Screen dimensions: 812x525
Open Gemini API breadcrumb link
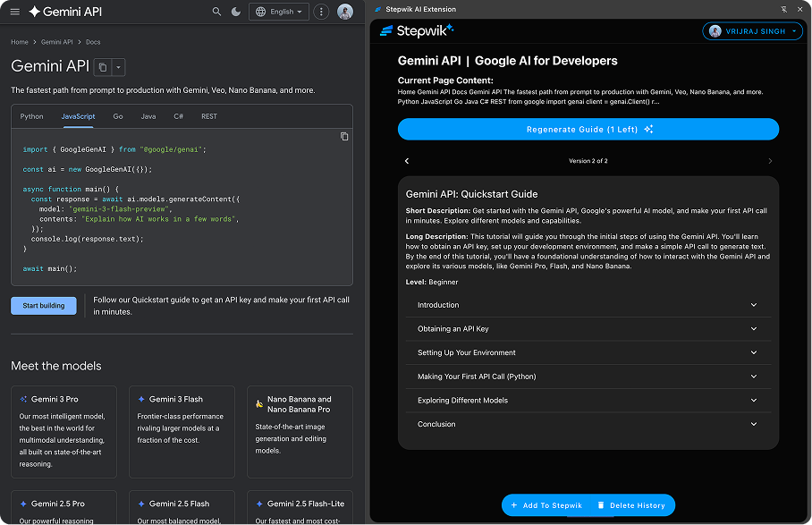coord(57,42)
